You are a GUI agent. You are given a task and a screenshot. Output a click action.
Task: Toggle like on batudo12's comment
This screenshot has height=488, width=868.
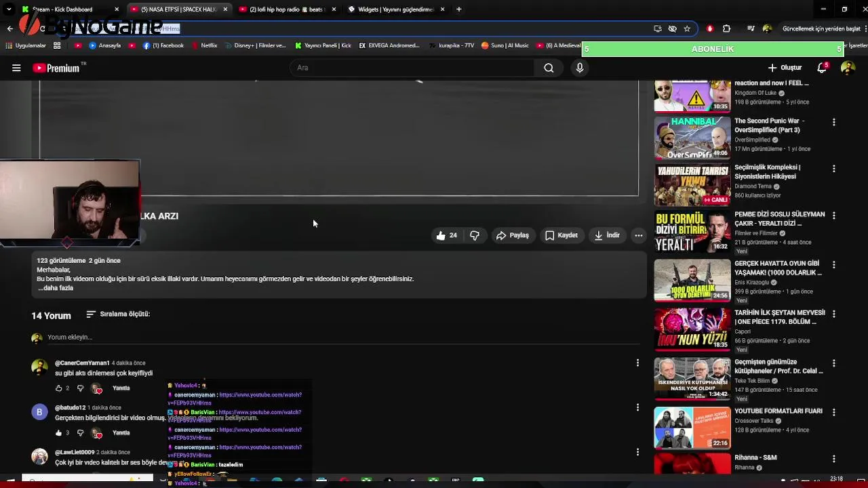coord(59,433)
